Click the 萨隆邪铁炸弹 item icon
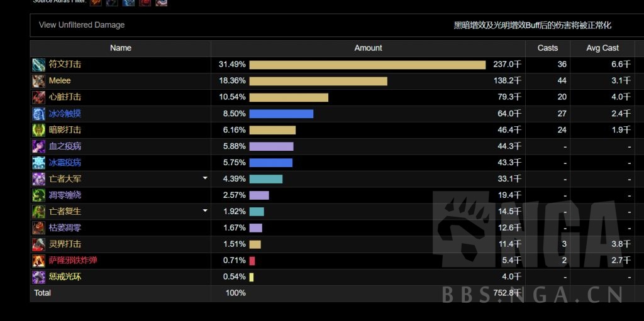Image resolution: width=644 pixels, height=321 pixels. (39, 260)
